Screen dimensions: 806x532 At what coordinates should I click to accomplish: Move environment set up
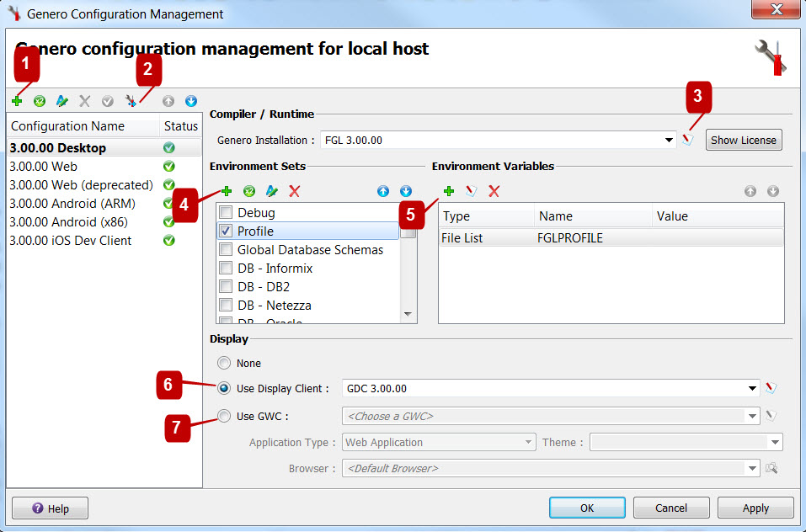tap(383, 192)
